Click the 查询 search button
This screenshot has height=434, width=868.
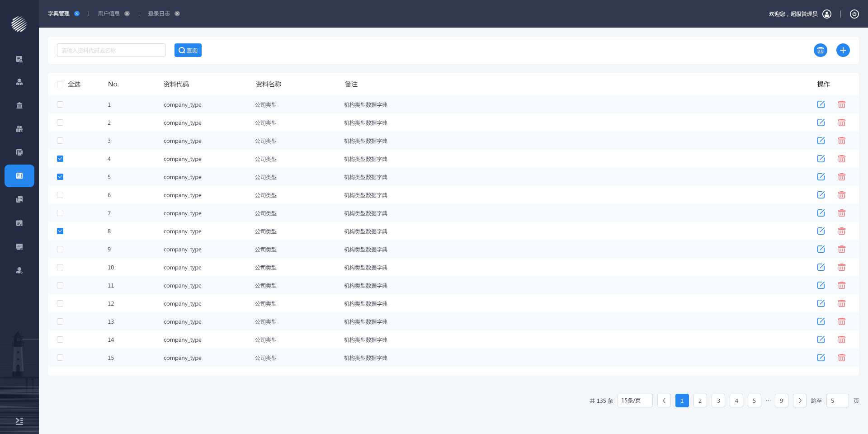click(x=188, y=50)
